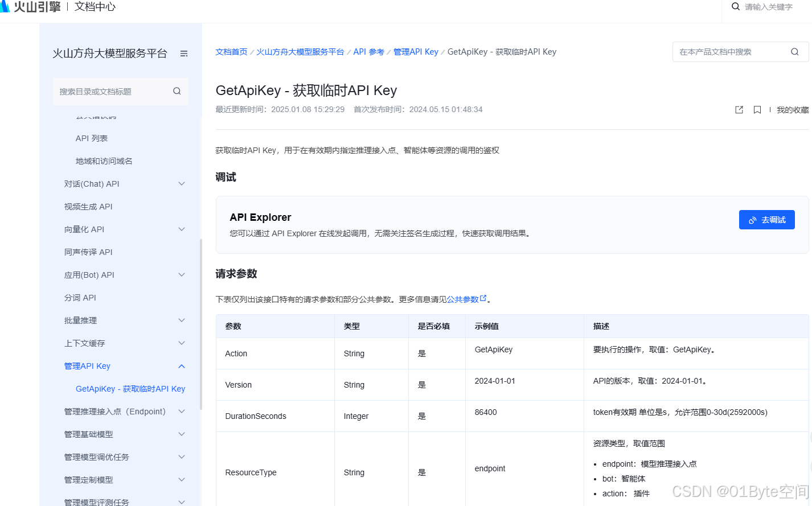812x506 pixels.
Task: Click the sidebar vertical scrollbar
Action: 200,324
